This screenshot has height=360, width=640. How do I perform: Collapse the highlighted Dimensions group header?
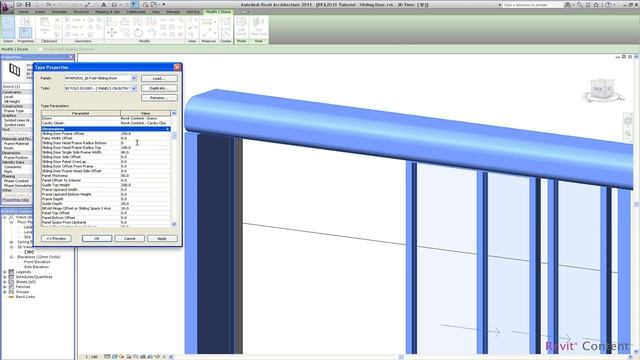click(x=167, y=129)
